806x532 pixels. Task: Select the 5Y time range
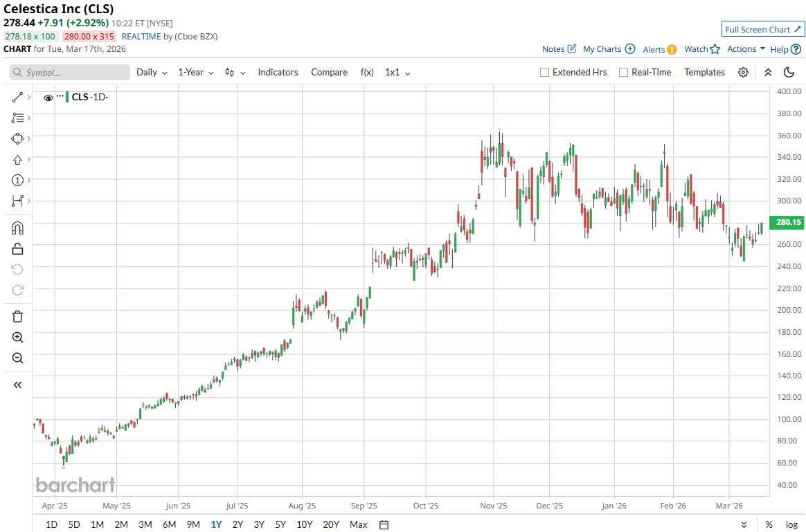[280, 524]
